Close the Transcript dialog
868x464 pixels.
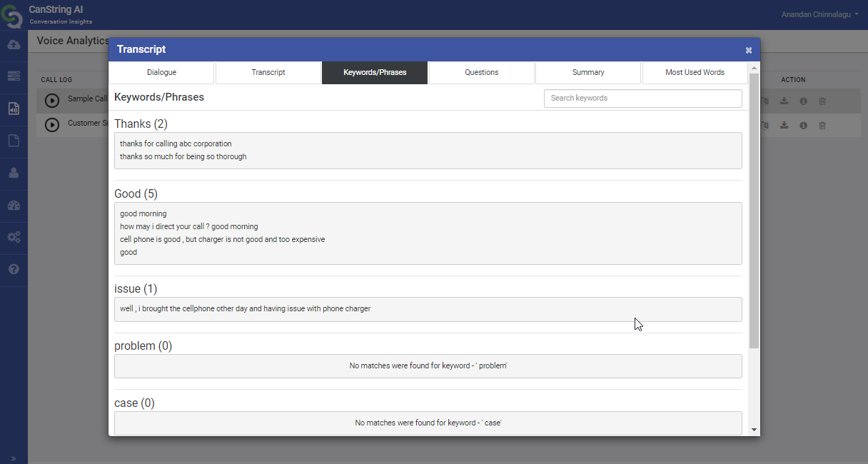tap(749, 50)
